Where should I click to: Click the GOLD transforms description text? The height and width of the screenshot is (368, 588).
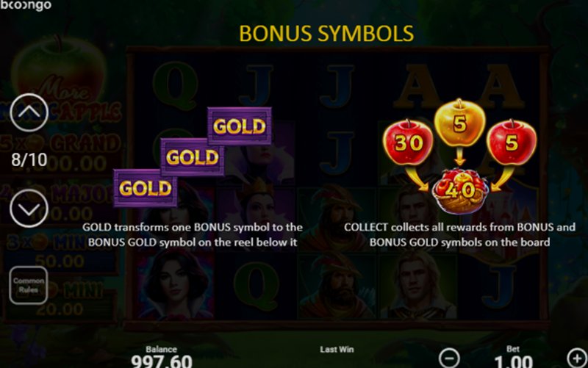tap(193, 234)
